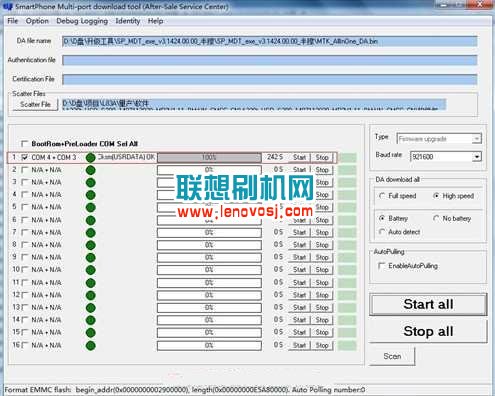Click the COM 4 + COM 3 port label
Screen dimensions: 495x396
tap(54, 157)
